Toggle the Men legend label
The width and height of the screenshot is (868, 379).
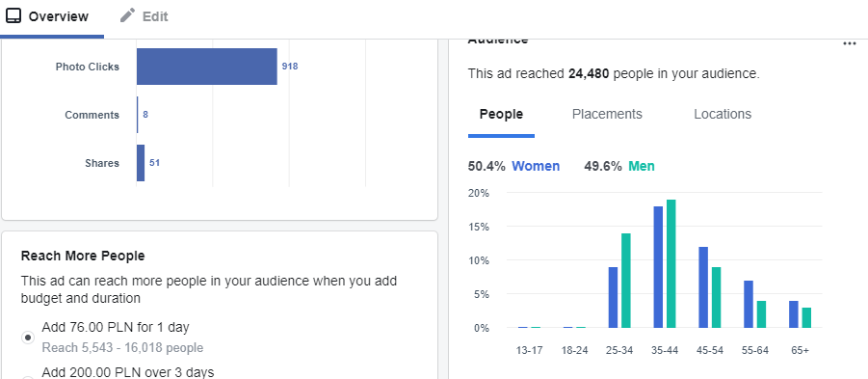(641, 166)
